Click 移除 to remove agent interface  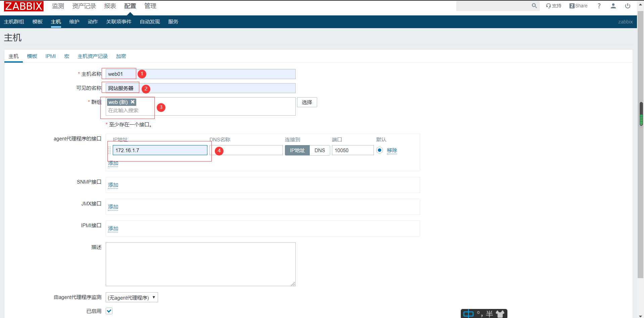(x=392, y=150)
